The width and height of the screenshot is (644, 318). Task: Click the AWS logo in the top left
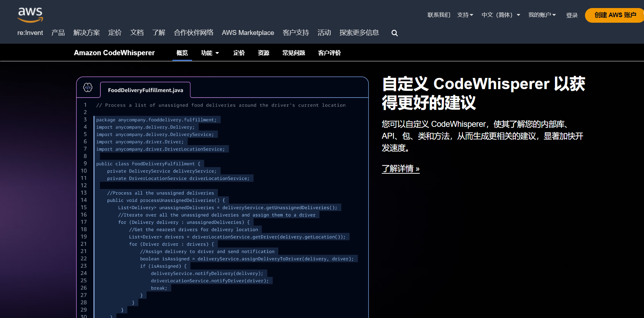tap(30, 14)
